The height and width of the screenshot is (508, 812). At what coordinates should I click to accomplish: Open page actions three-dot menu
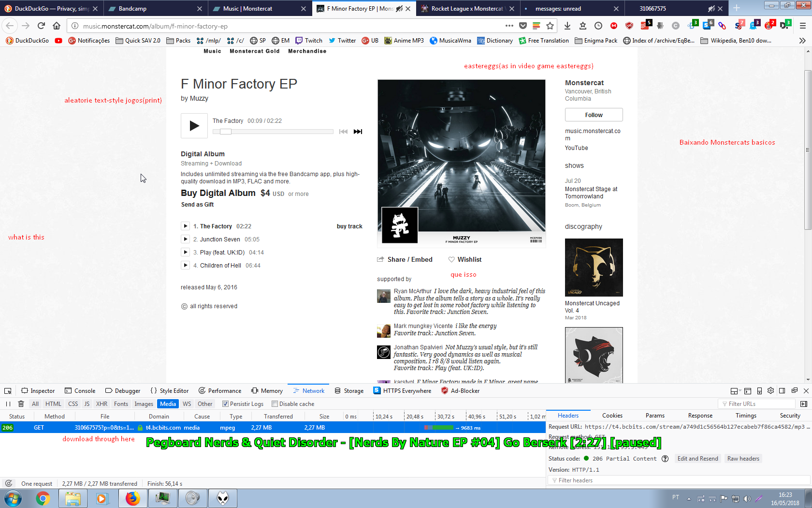pyautogui.click(x=509, y=26)
